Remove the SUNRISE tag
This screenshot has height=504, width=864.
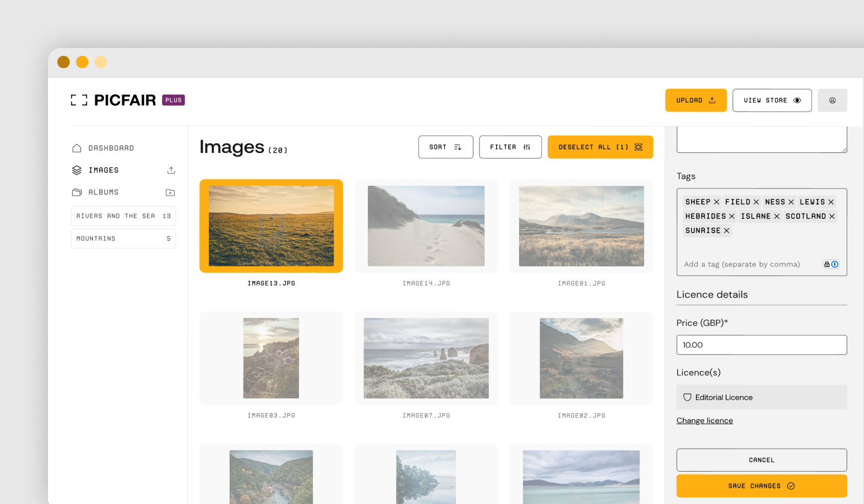pos(726,231)
